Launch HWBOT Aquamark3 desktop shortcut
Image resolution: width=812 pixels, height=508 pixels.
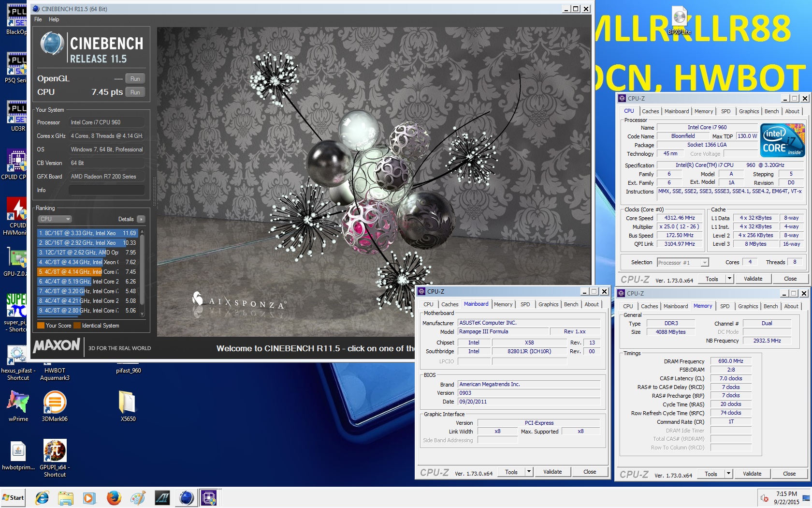click(x=55, y=371)
